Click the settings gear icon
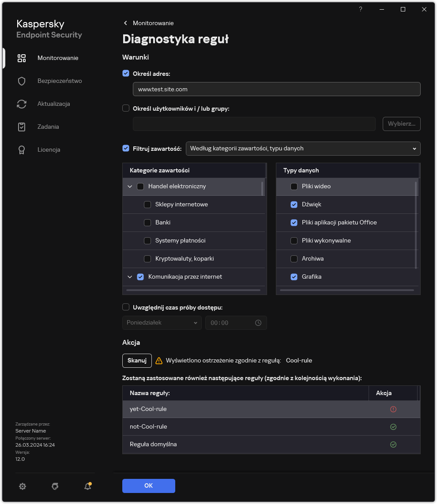 coord(23,486)
